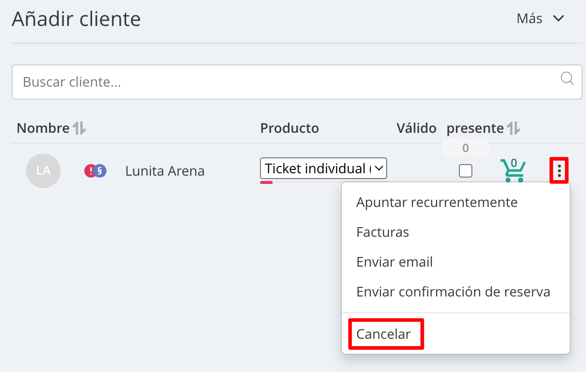Click the Buscar cliente search field
This screenshot has width=586, height=372.
click(x=297, y=82)
